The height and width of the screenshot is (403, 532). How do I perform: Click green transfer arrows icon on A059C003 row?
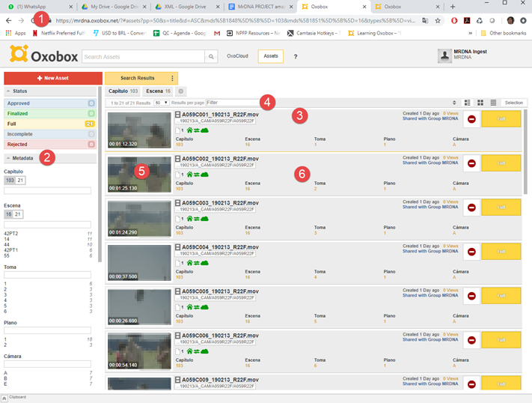click(197, 219)
